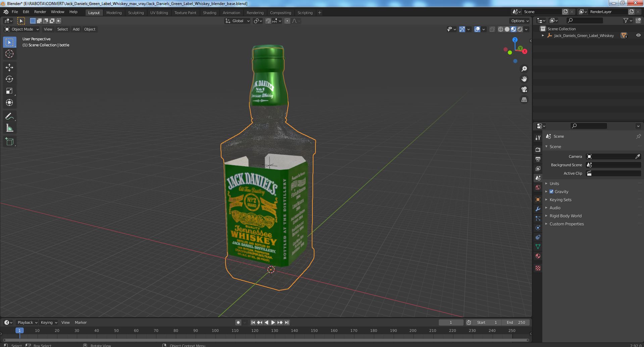
Task: Toggle camera view icon
Action: click(524, 89)
